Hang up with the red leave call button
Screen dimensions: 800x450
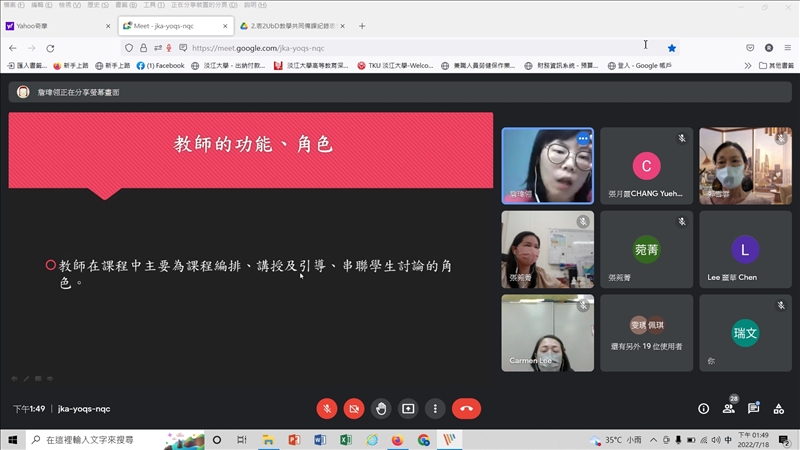click(x=466, y=408)
